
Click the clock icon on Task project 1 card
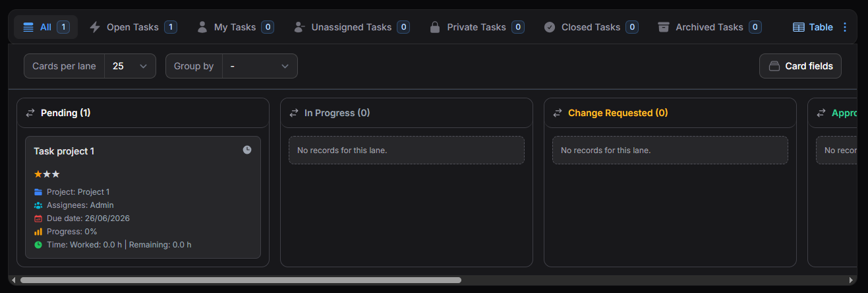coord(247,150)
